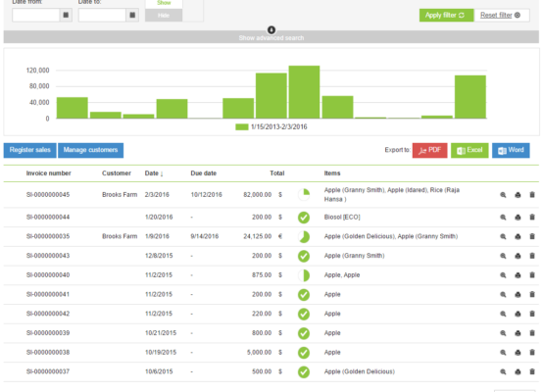This screenshot has height=392, width=542.
Task: Click half-paid progress pie for SI-0000000040
Action: coord(304,275)
